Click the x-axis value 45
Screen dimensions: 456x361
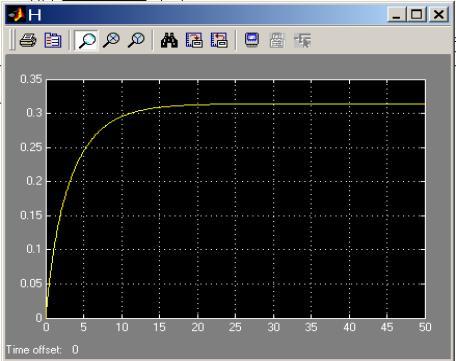pos(387,327)
